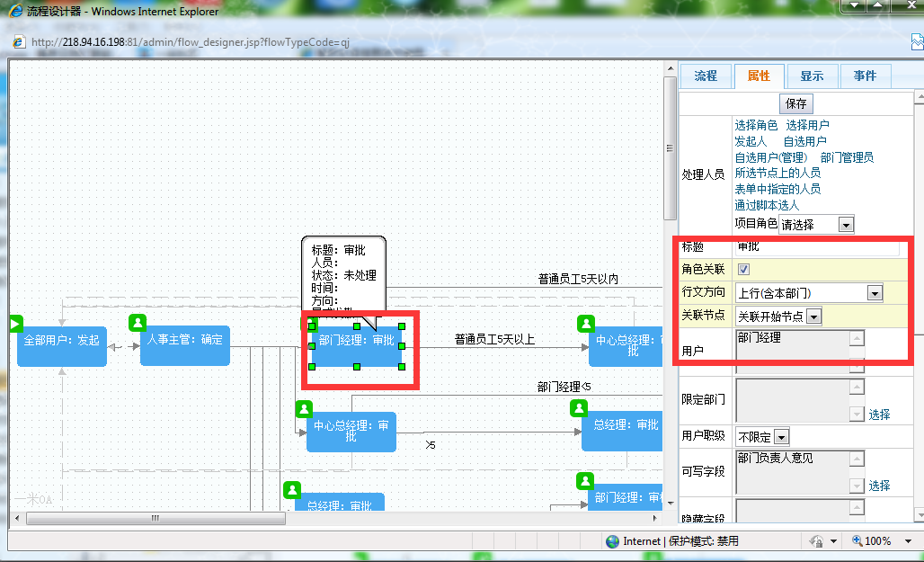The width and height of the screenshot is (924, 562).
Task: Switch to the 属性 tab
Action: pos(759,76)
